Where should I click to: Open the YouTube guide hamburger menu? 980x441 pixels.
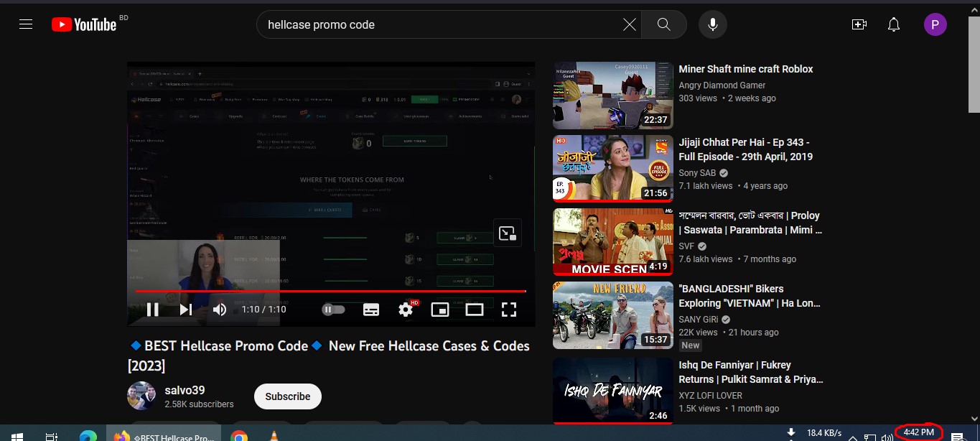pos(26,24)
